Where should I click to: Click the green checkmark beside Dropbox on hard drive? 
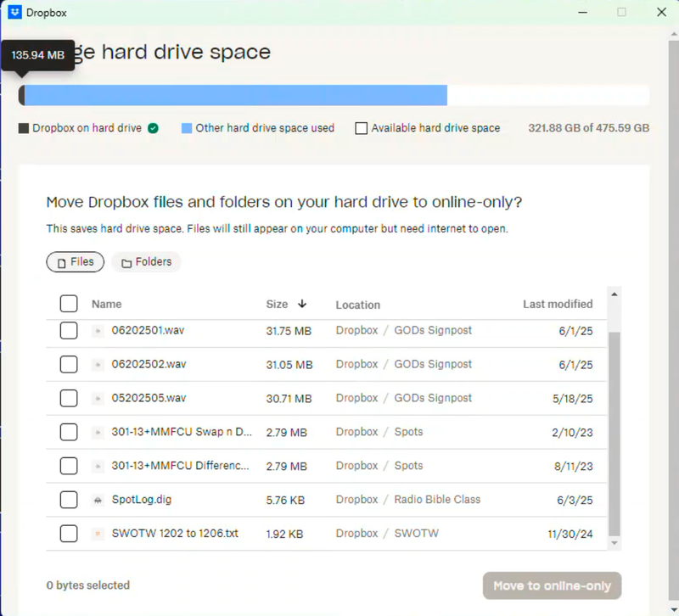point(153,128)
